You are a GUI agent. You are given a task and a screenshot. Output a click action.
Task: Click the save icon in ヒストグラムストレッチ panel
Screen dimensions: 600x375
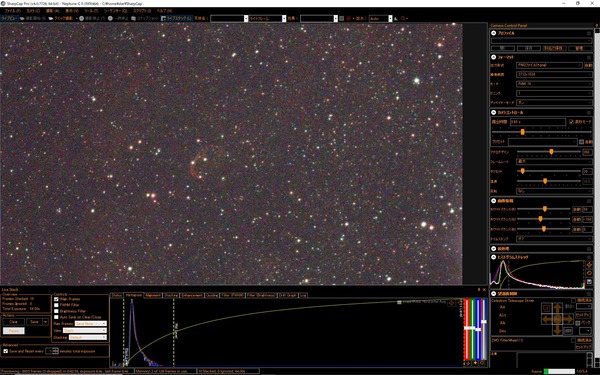point(589,282)
